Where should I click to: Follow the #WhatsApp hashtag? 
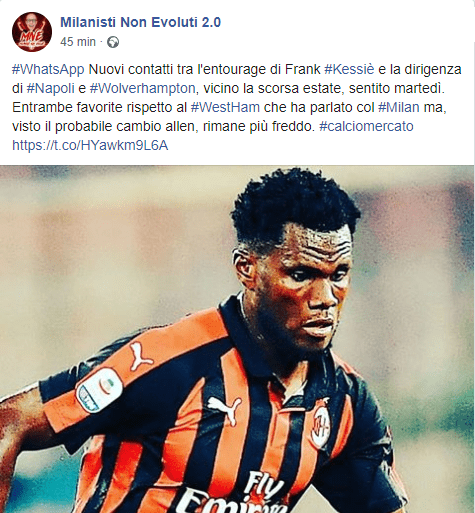click(48, 70)
